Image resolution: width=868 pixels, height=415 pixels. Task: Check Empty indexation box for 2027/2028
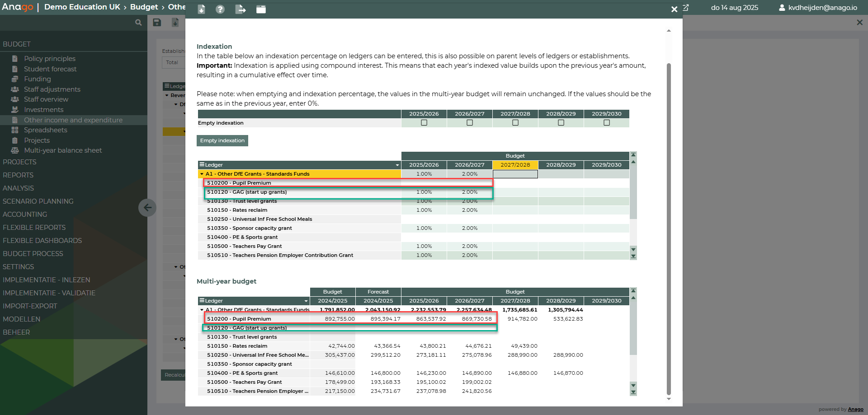515,123
